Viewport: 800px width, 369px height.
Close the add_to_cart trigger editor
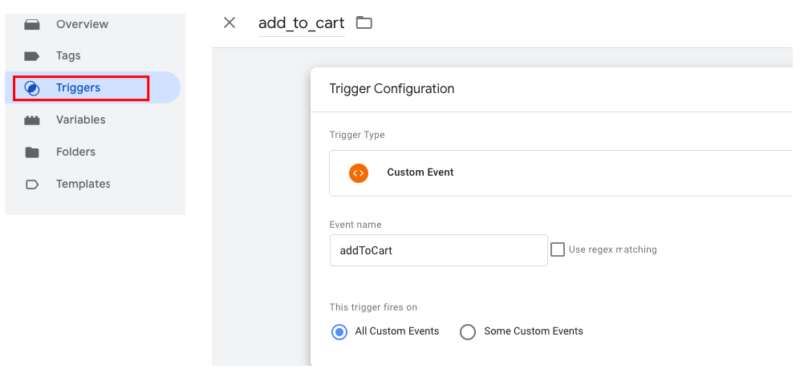tap(230, 22)
